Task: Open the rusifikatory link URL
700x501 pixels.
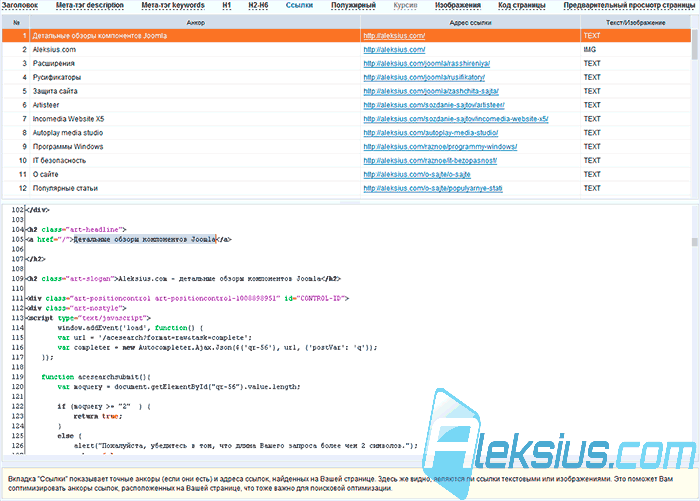Action: 424,77
